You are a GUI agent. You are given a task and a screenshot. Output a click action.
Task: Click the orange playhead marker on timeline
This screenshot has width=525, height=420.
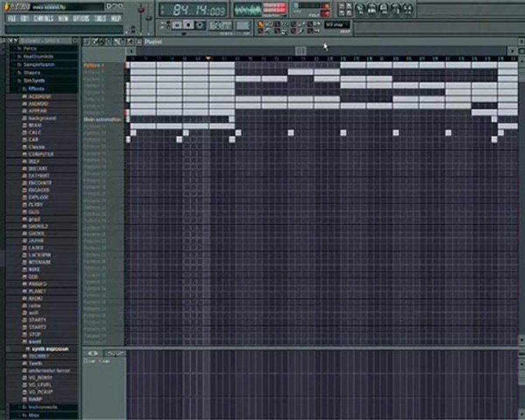pyautogui.click(x=208, y=58)
